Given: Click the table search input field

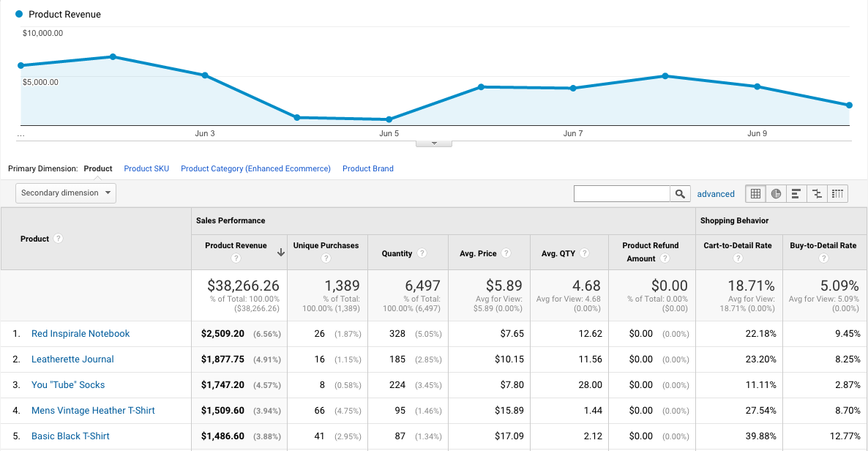Looking at the screenshot, I should 622,194.
